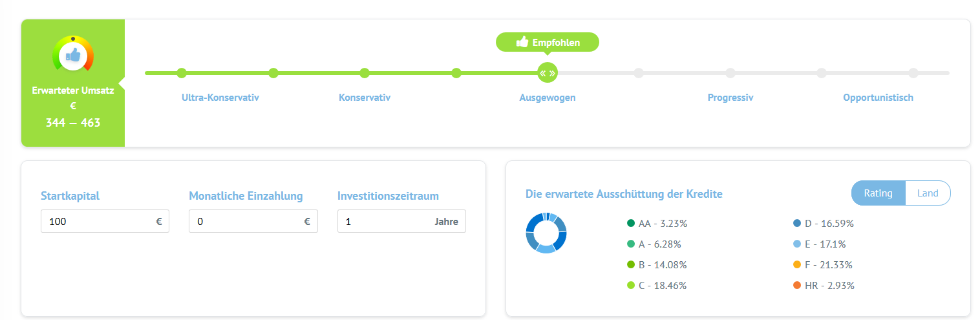The image size is (980, 320).
Task: Click the Empfohlen thumbs-up badge
Action: pos(548,43)
